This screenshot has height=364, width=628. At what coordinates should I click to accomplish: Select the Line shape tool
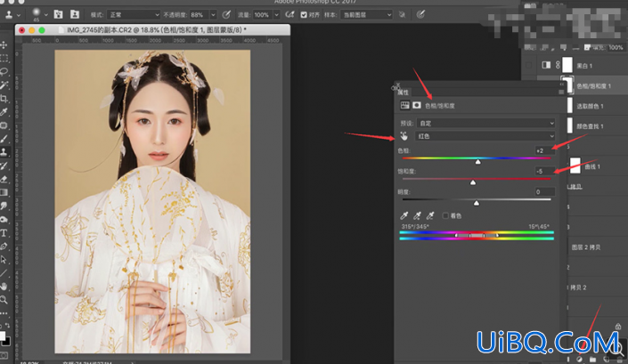click(4, 273)
